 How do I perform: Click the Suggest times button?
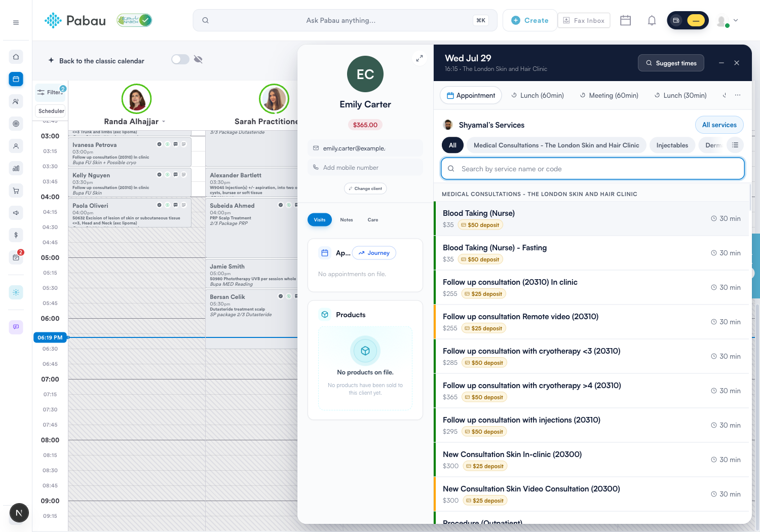[x=671, y=63]
